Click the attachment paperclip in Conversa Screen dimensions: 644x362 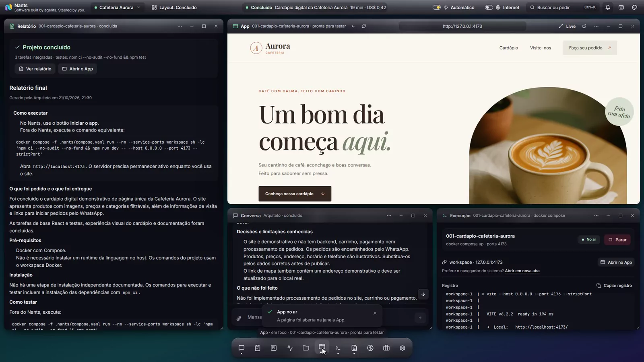pyautogui.click(x=239, y=318)
